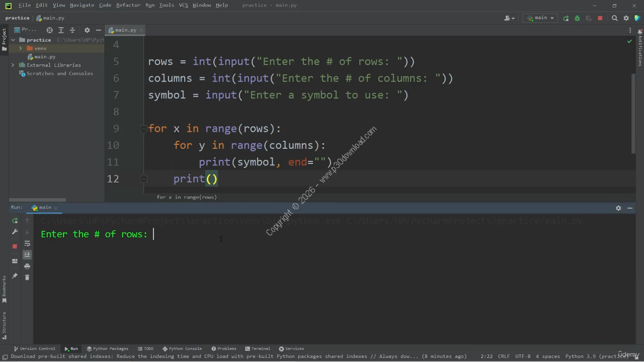Click the Locate/Select Opened File icon
644x362 pixels.
click(x=49, y=30)
